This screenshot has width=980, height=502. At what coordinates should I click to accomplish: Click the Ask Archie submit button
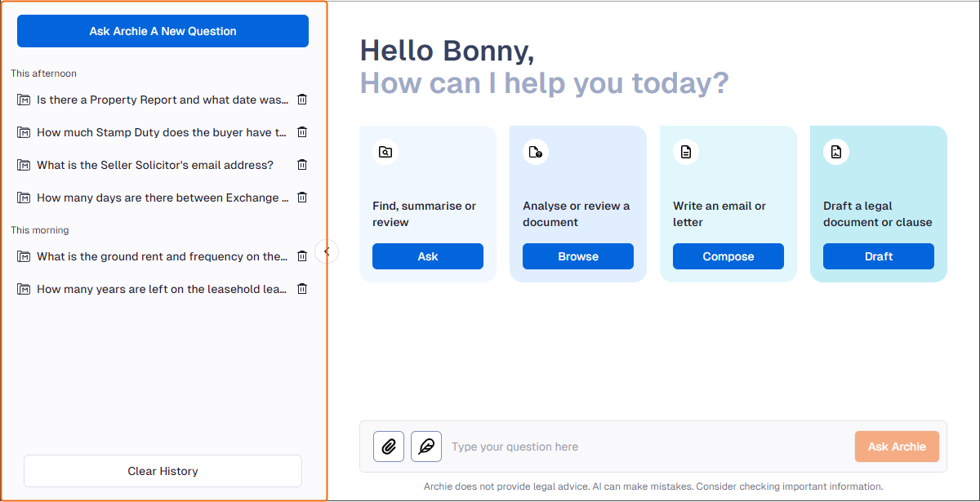[897, 446]
